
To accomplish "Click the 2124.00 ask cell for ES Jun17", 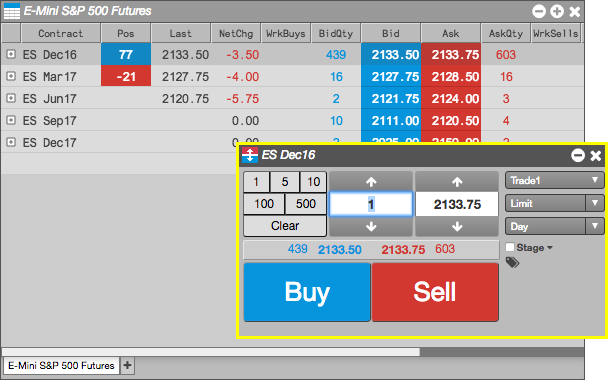I will (x=451, y=98).
